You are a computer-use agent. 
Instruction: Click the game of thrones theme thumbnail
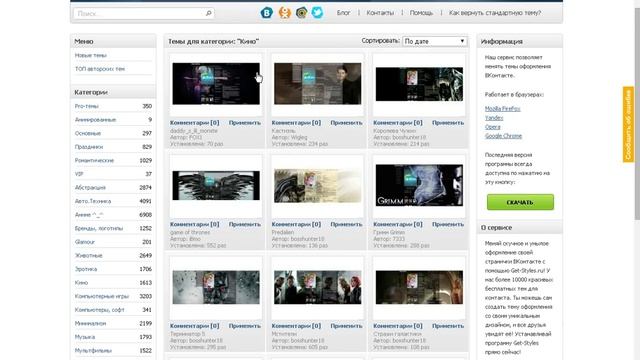pyautogui.click(x=216, y=186)
